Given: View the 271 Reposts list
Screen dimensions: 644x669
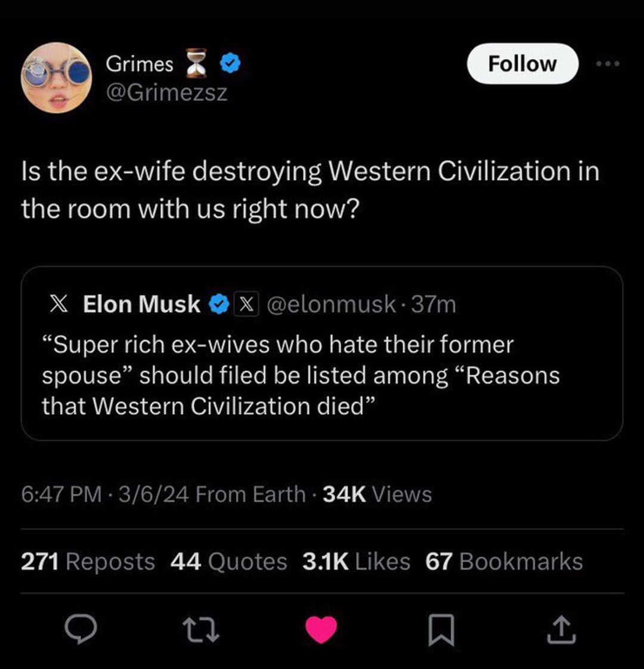Looking at the screenshot, I should (x=88, y=561).
